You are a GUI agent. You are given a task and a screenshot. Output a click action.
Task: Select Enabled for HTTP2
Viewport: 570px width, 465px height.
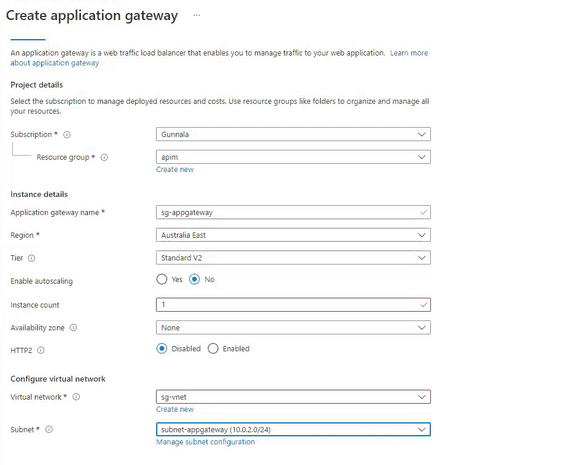click(213, 349)
